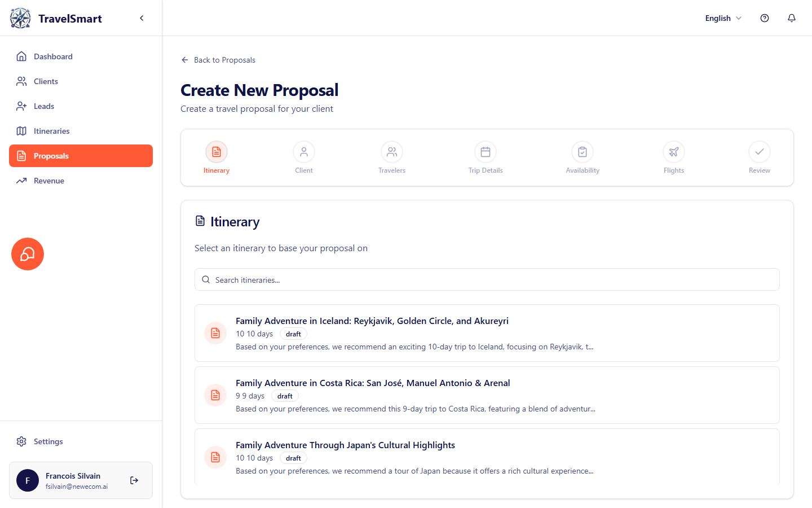This screenshot has width=812, height=508.
Task: Open the notifications bell icon
Action: [x=792, y=17]
